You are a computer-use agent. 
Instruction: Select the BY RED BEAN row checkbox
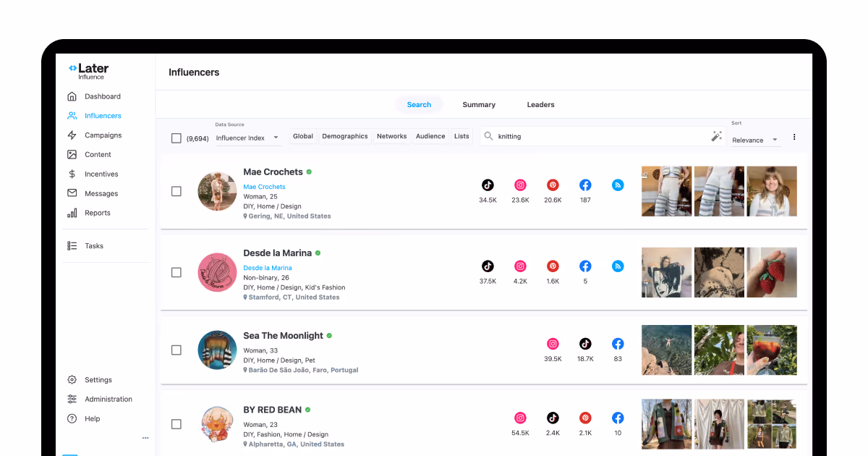tap(176, 423)
